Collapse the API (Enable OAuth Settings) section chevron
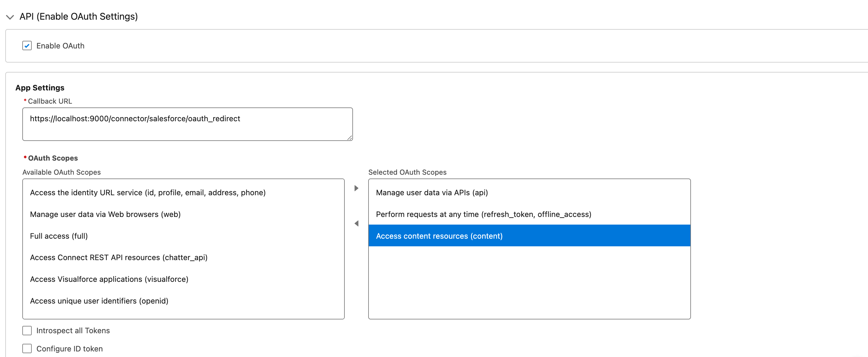This screenshot has width=868, height=357. point(10,17)
